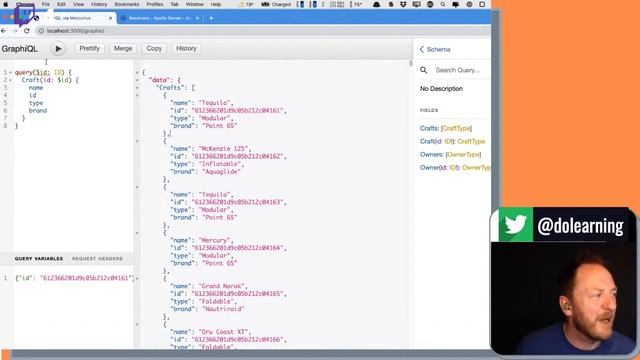Image resolution: width=640 pixels, height=360 pixels.
Task: Collapse the "data" object fold arrow
Action: pos(137,80)
